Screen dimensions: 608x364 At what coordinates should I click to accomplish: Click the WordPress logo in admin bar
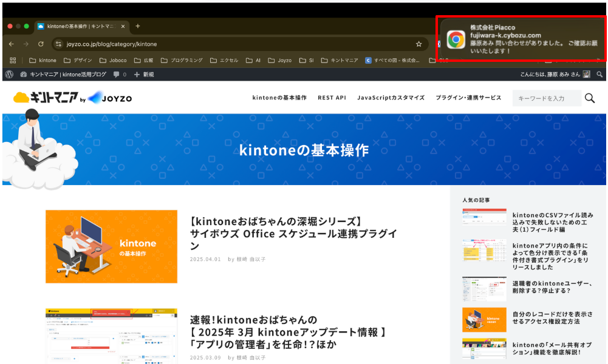[10, 75]
